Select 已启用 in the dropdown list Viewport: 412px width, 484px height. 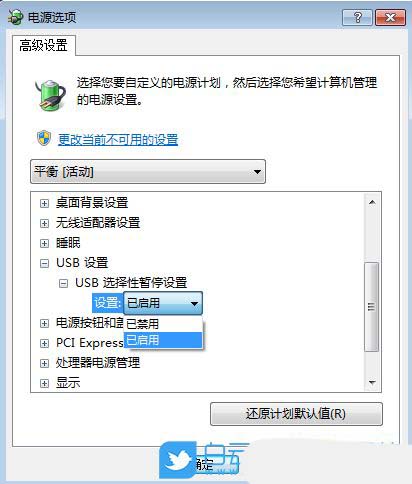[163, 340]
